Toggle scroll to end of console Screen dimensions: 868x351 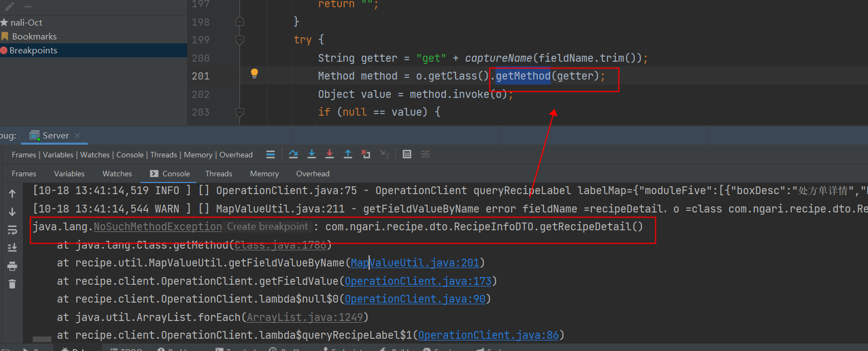(x=12, y=248)
